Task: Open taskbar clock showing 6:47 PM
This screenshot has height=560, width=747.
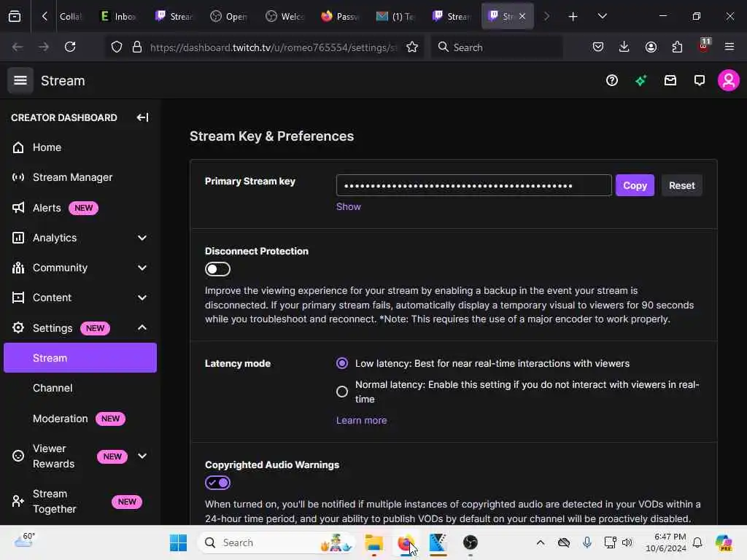Action: point(666,542)
